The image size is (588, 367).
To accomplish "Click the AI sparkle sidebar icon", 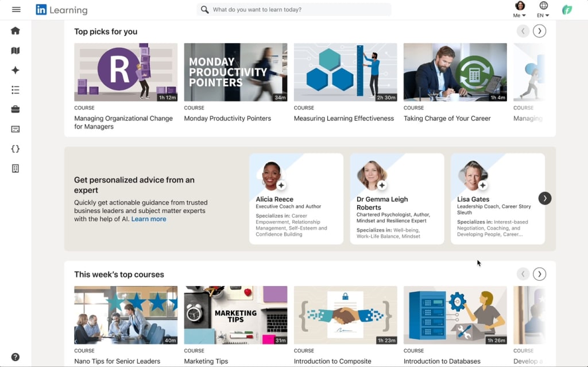I will point(16,70).
